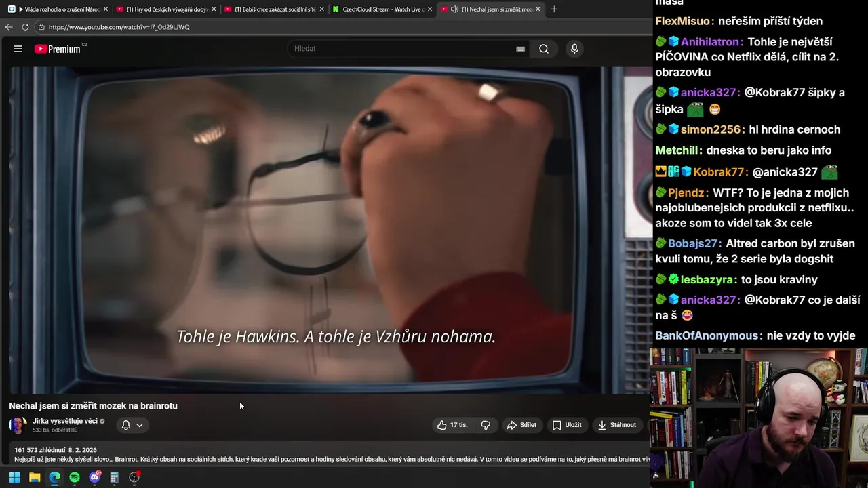The width and height of the screenshot is (868, 488).
Task: Go back with browser back arrow
Action: click(9, 27)
